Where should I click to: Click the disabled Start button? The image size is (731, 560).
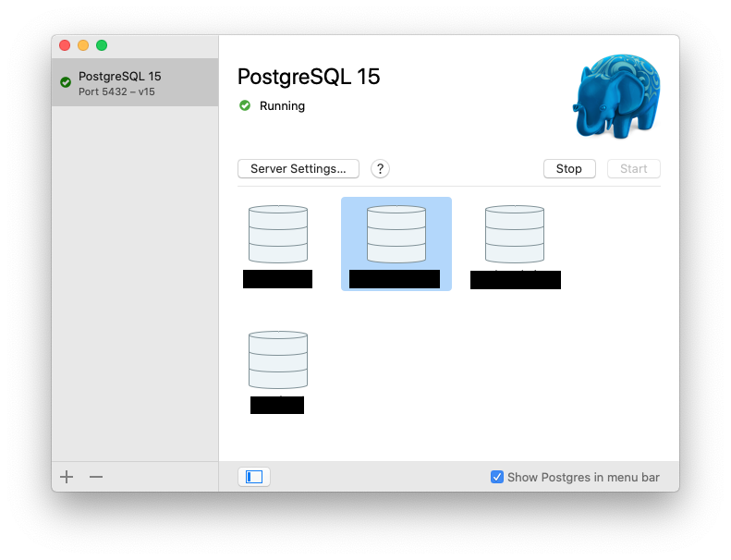pyautogui.click(x=634, y=169)
